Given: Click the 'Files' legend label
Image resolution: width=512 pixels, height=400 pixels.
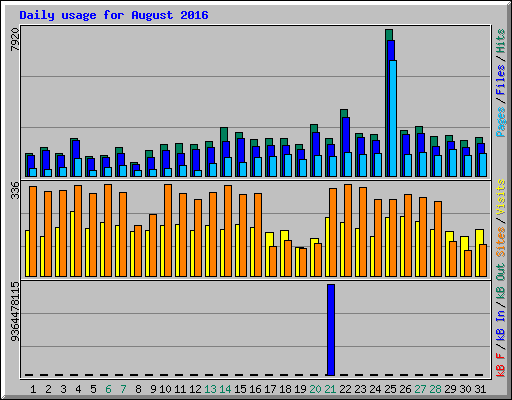Looking at the screenshot, I should pyautogui.click(x=501, y=79).
